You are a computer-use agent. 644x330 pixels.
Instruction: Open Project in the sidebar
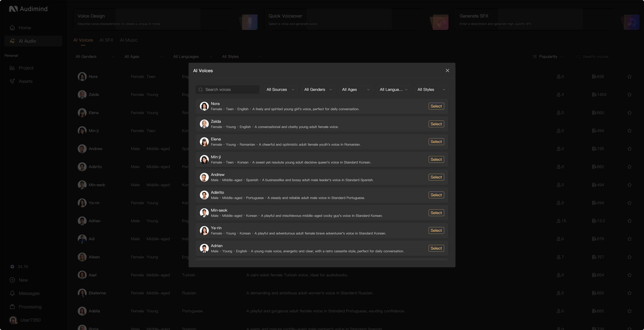pyautogui.click(x=33, y=68)
